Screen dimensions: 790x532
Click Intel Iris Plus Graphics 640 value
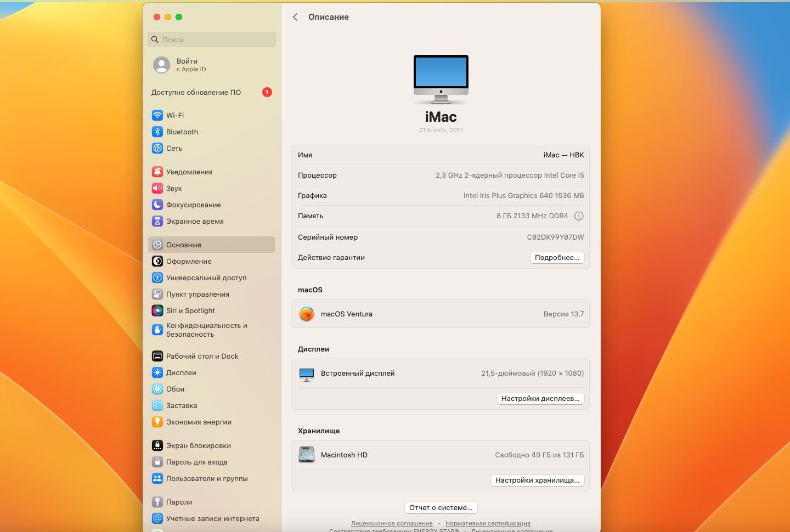(x=523, y=196)
